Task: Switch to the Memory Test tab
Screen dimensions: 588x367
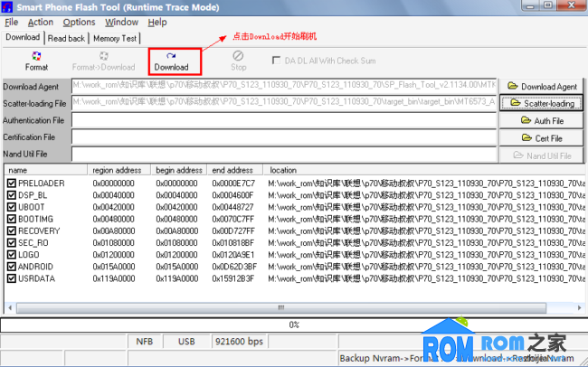Action: [115, 39]
